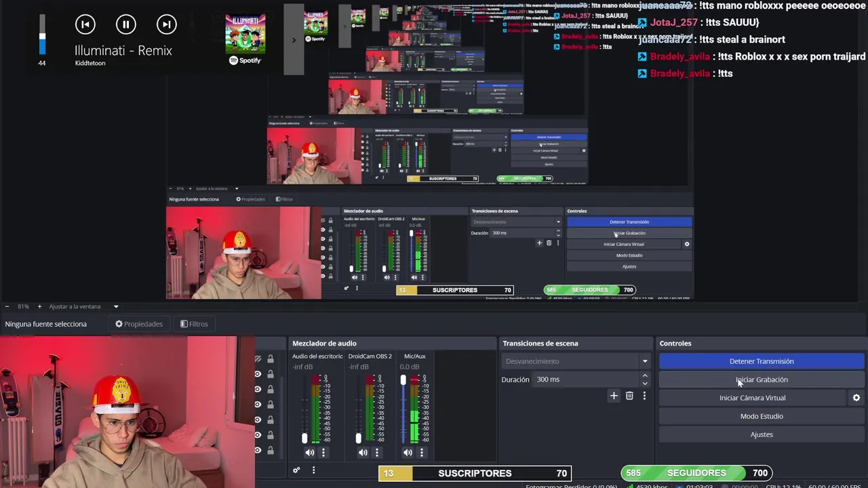Add a new scene transition
The width and height of the screenshot is (868, 488).
pos(614,396)
